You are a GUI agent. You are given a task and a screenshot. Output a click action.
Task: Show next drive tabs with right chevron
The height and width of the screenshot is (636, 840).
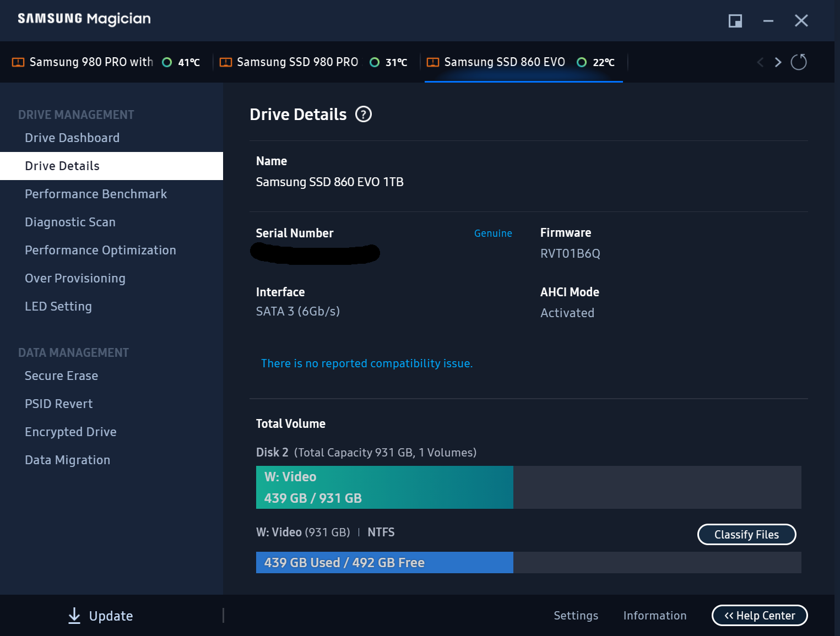[778, 62]
